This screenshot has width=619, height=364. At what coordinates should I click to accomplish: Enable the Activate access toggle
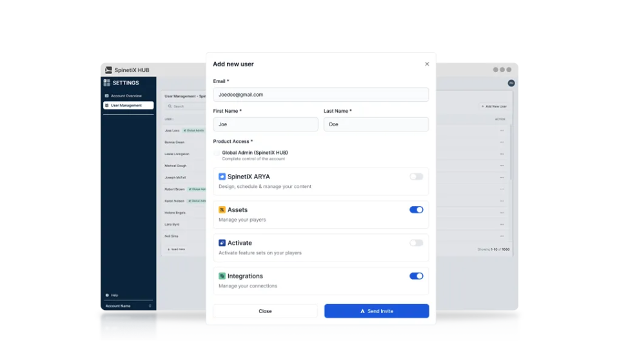pos(416,243)
